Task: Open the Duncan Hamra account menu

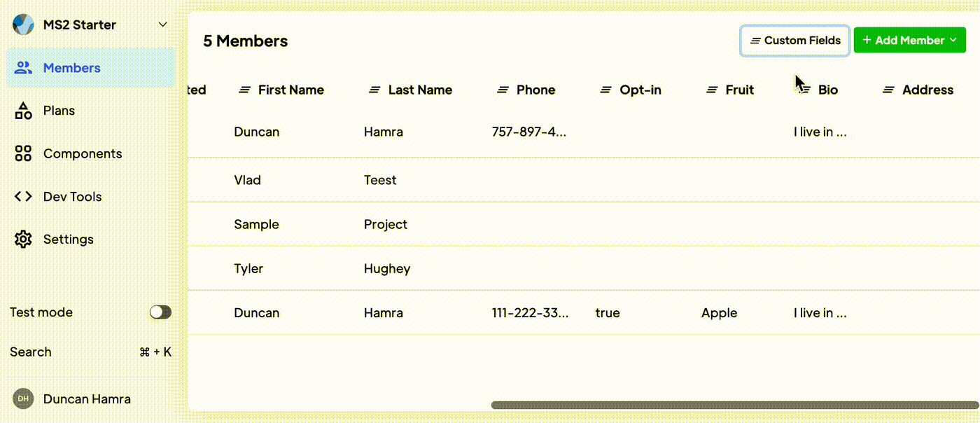Action: 87,399
